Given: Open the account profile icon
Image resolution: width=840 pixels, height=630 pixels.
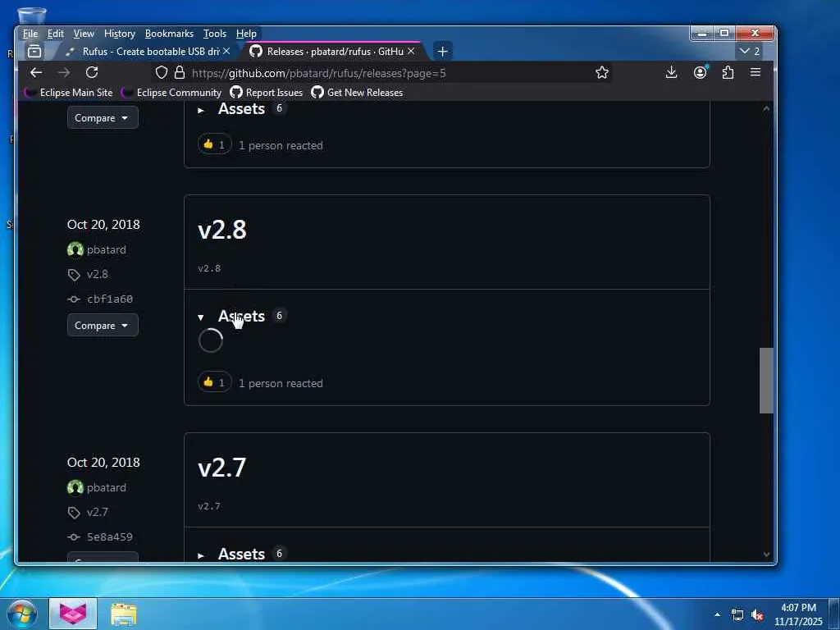Looking at the screenshot, I should 701,72.
